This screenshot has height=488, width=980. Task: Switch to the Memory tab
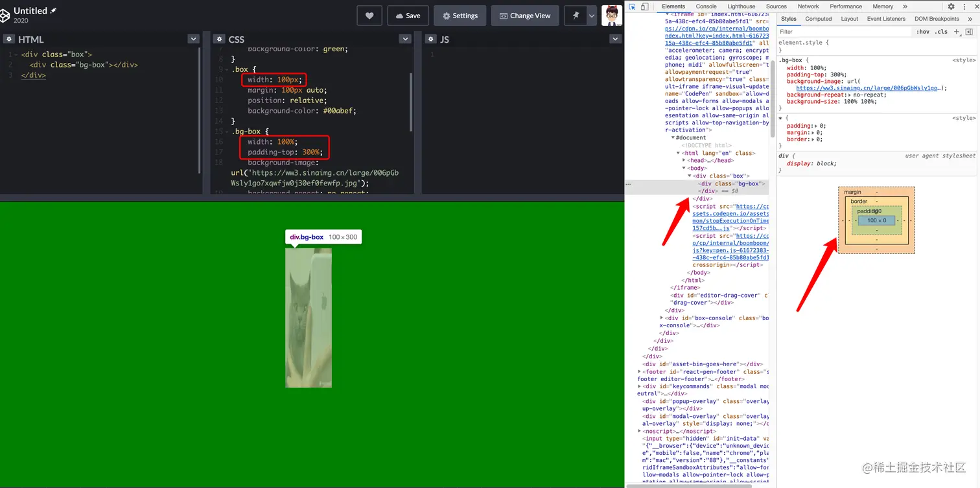(x=883, y=6)
